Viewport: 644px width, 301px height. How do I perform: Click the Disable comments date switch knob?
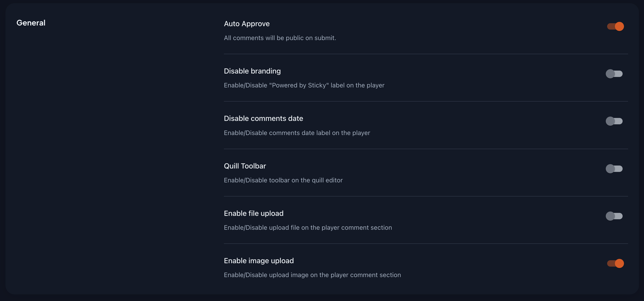[x=611, y=121]
